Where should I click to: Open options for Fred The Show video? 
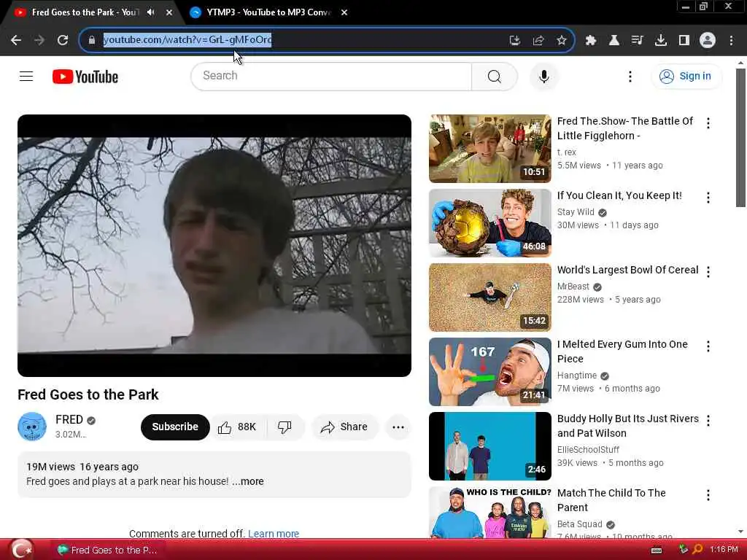point(708,123)
